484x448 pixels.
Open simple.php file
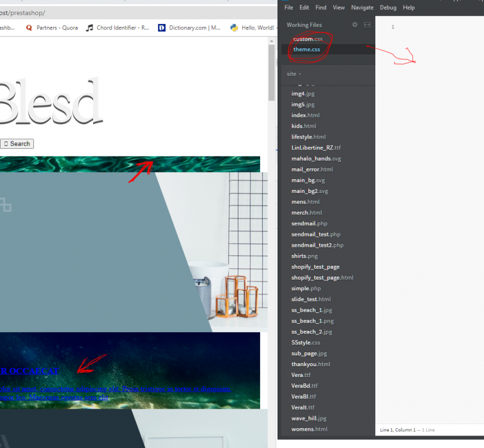[306, 289]
